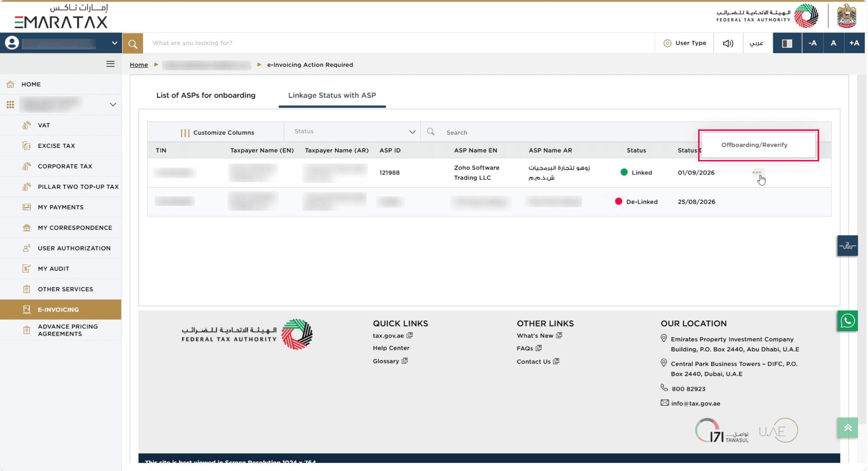The image size is (868, 471).
Task: Click the Status column header
Action: 636,150
